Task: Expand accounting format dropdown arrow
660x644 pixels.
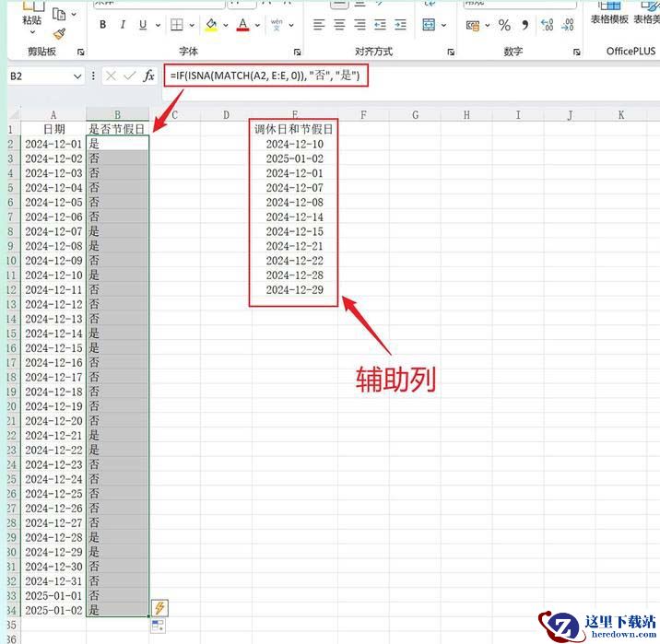Action: pyautogui.click(x=488, y=25)
